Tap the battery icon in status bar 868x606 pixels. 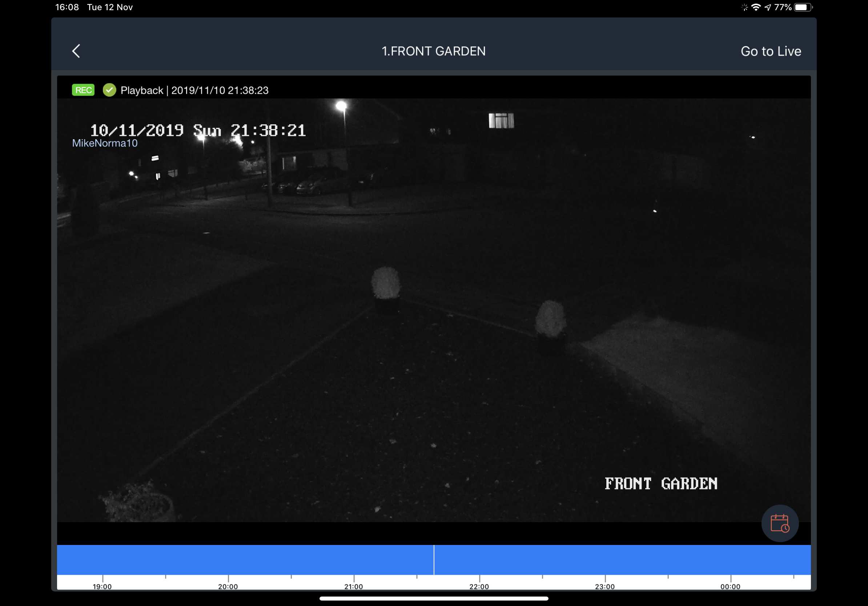coord(802,7)
